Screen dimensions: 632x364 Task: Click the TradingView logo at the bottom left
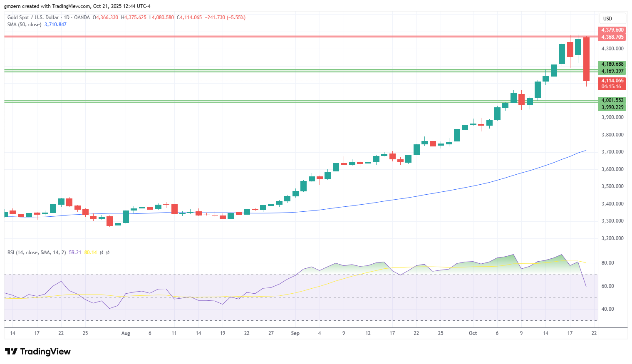tap(38, 352)
